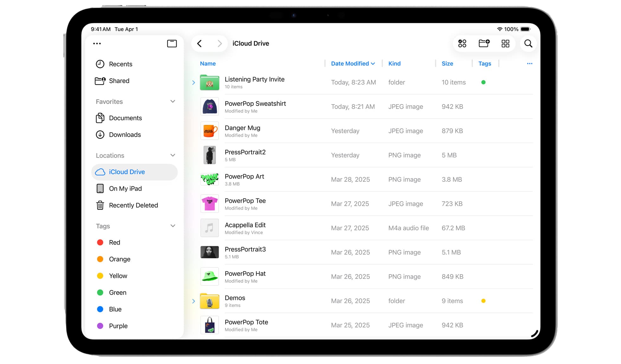Open PressPortrait2 thumbnail
621x364 pixels.
[209, 155]
